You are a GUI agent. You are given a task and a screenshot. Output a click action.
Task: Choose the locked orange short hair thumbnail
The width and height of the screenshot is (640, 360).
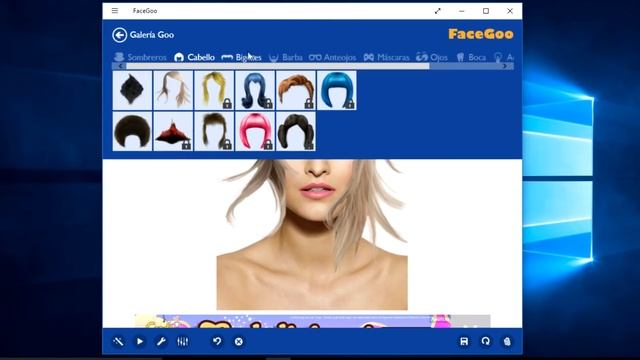pyautogui.click(x=296, y=90)
